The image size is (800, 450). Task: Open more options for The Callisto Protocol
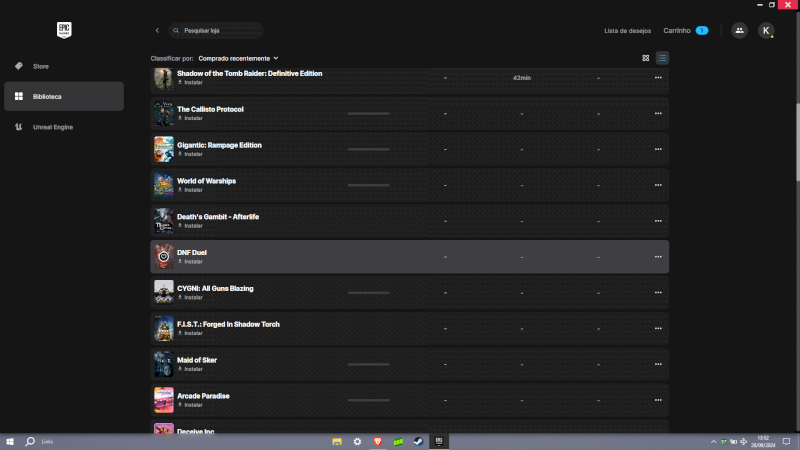(x=657, y=114)
